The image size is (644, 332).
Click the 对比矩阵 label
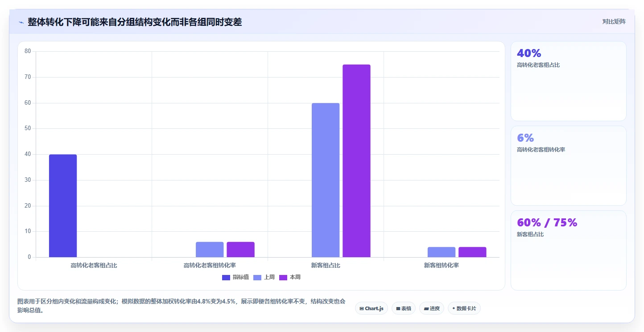(x=614, y=22)
